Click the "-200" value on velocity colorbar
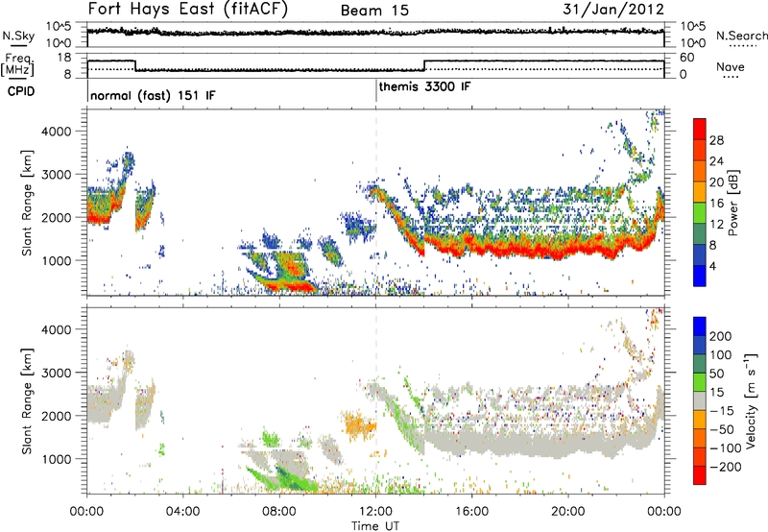Screen dimensions: 768x532 click(x=724, y=467)
